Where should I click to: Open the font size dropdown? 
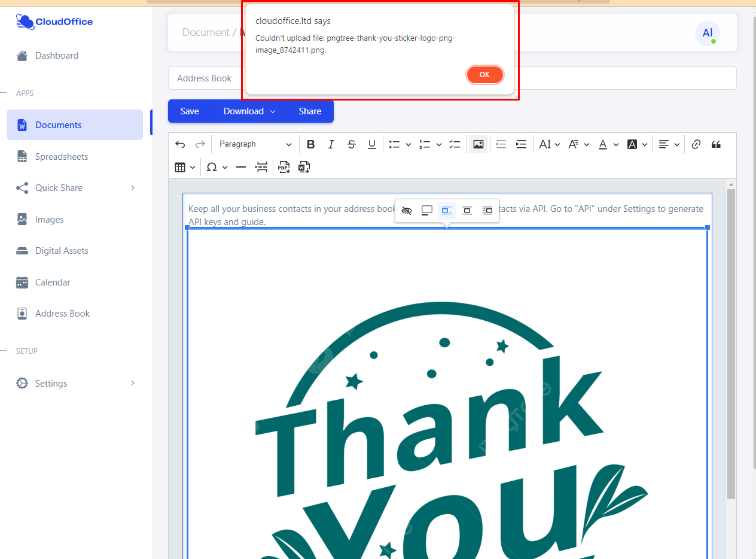pyautogui.click(x=549, y=144)
